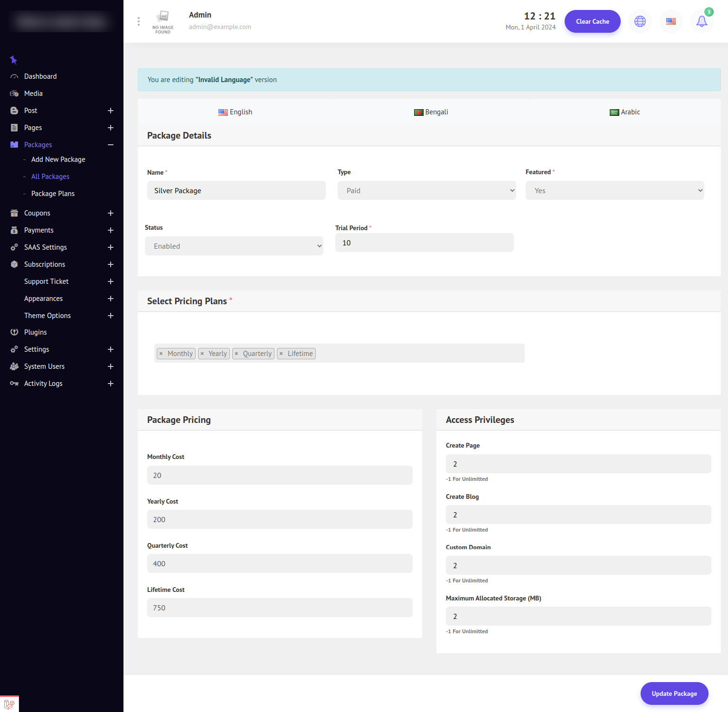Collapse the Packages sidebar menu

pyautogui.click(x=111, y=145)
